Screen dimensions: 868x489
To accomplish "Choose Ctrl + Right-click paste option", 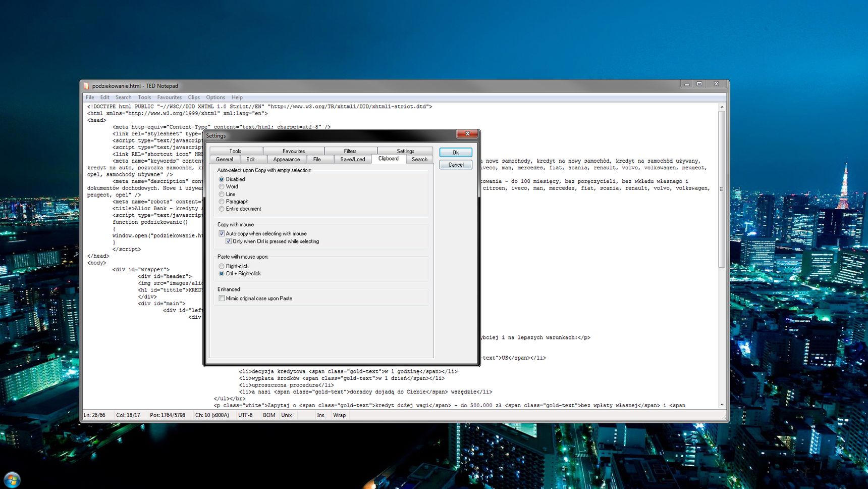I will [240, 274].
